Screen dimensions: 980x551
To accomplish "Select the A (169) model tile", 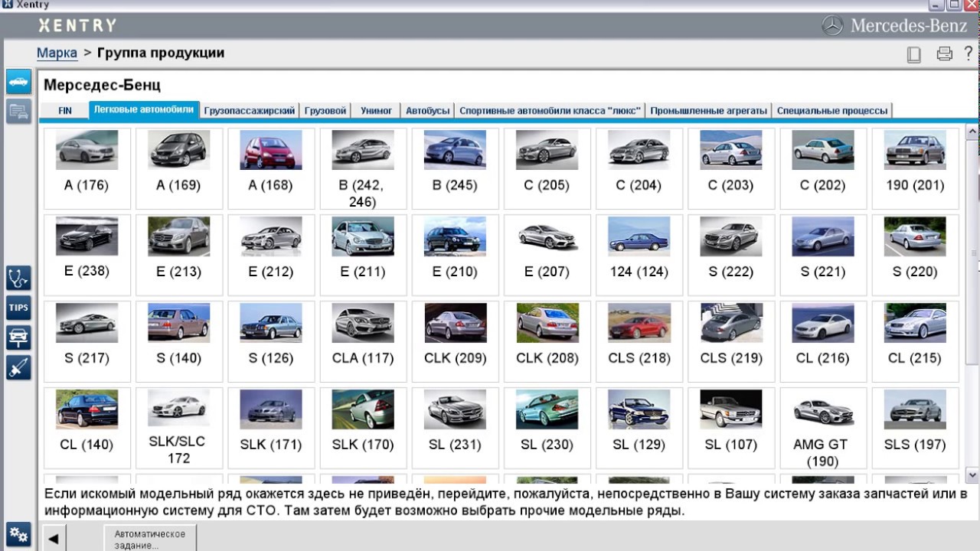I will [x=179, y=168].
